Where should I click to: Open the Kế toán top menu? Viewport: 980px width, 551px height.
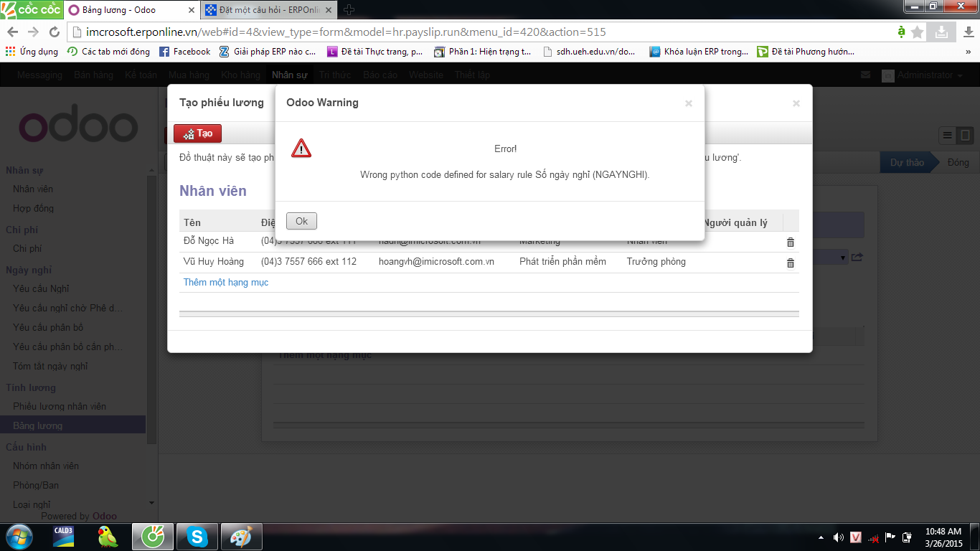141,75
